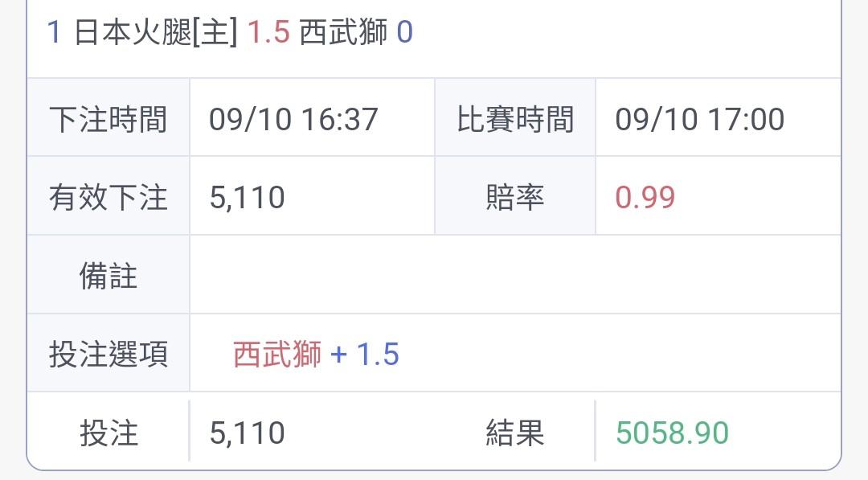Screen dimensions: 868x480
Task: Click the 1.5 handicap value in header
Action: click(x=268, y=31)
